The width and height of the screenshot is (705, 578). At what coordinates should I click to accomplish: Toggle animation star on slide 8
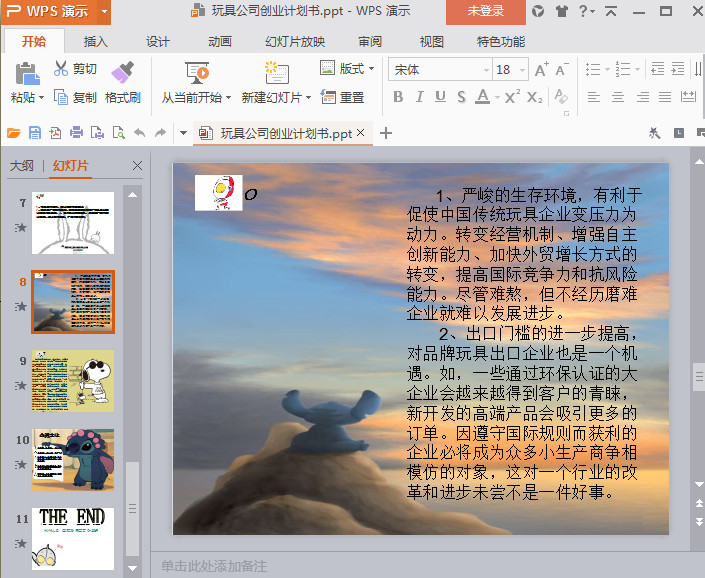click(x=20, y=307)
